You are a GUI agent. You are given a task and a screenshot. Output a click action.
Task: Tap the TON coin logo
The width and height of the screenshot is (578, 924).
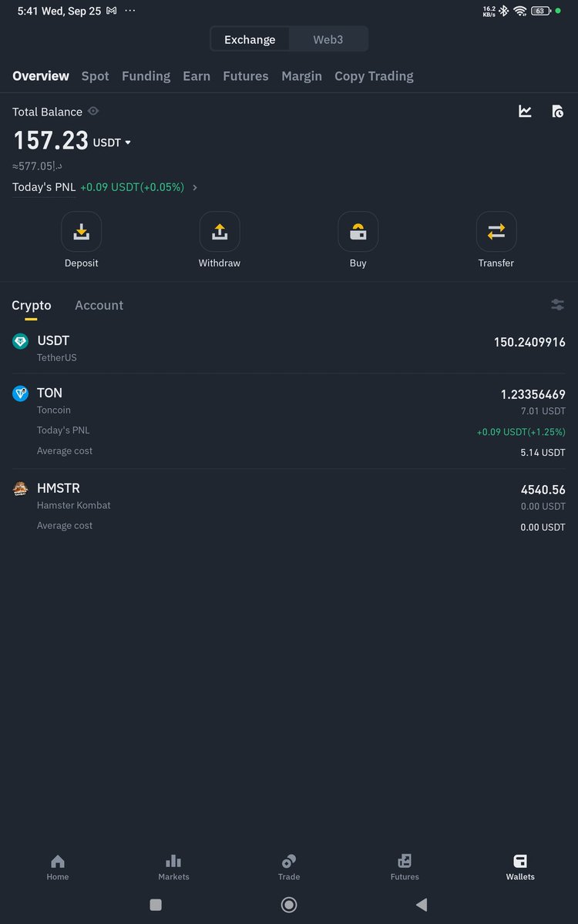[x=20, y=393]
